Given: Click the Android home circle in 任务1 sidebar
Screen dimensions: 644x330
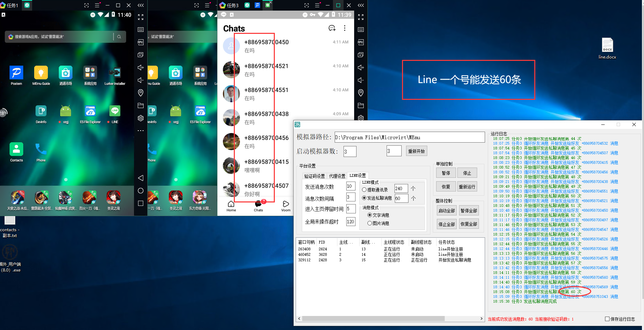Looking at the screenshot, I should click(x=140, y=190).
